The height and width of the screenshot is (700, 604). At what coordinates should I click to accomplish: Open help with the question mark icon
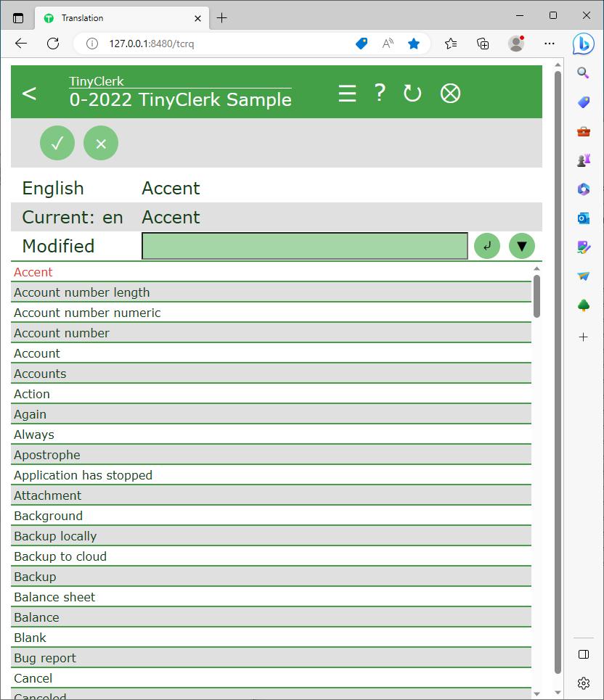[380, 93]
